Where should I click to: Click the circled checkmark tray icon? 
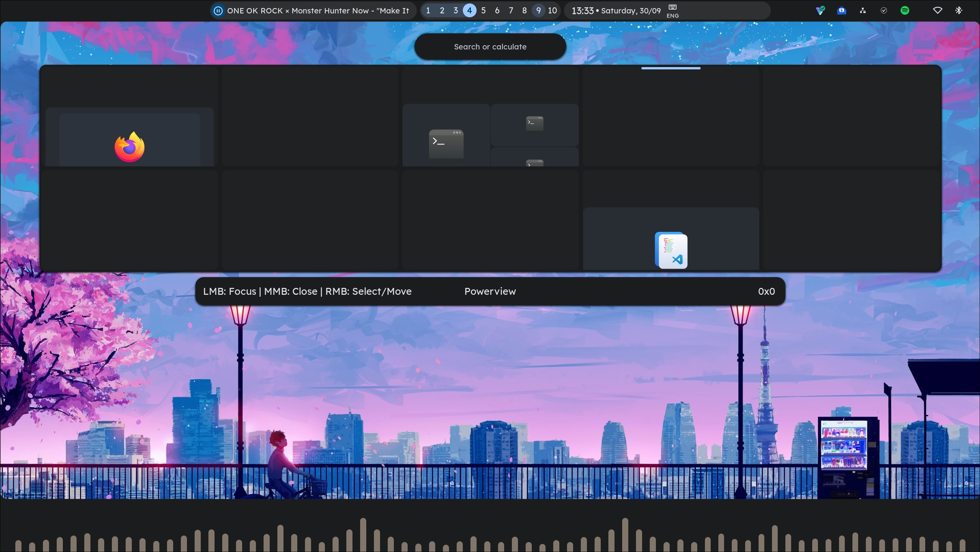coord(884,10)
